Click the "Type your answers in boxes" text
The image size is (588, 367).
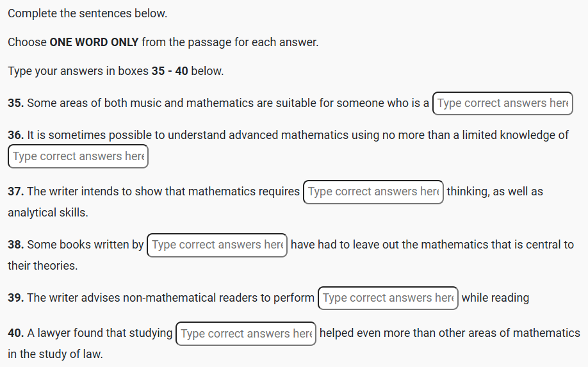pyautogui.click(x=78, y=71)
